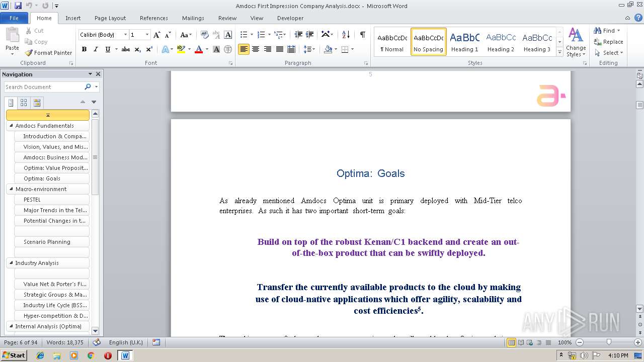The width and height of the screenshot is (644, 362).
Task: Click the Replace icon in Editing group
Action: pos(598,42)
